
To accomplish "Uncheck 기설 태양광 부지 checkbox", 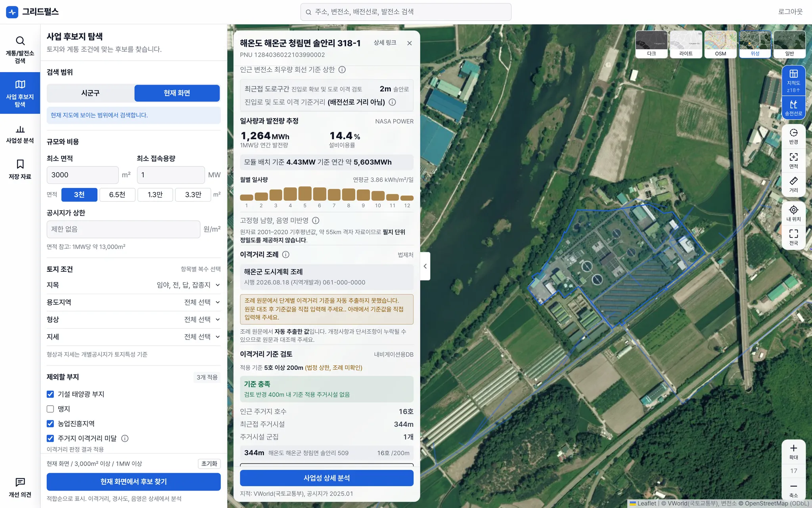I will 50,394.
